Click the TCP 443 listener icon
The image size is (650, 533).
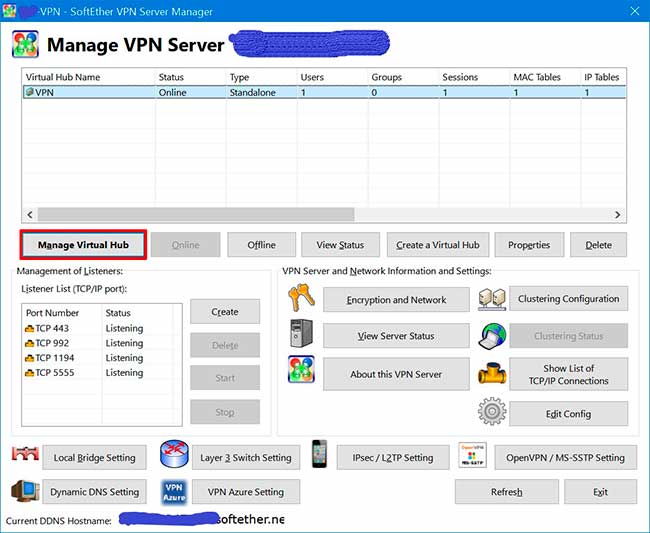pyautogui.click(x=29, y=329)
